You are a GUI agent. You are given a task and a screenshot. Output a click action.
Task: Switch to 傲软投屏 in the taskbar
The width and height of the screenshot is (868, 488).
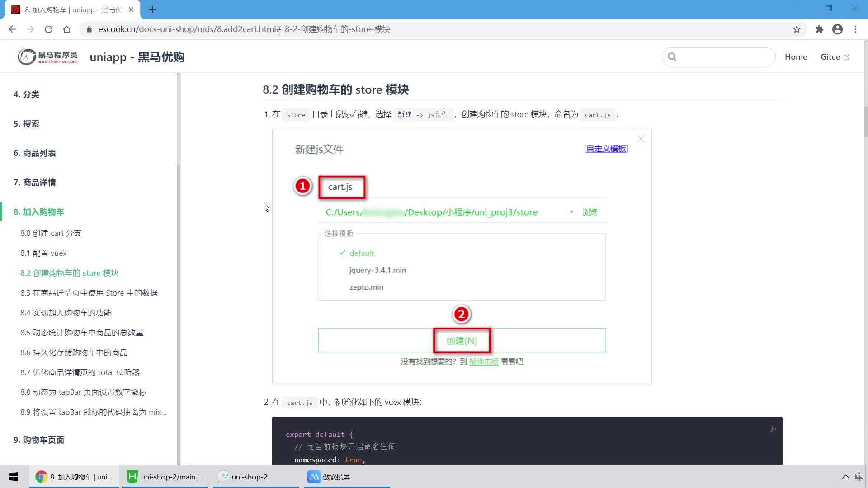click(346, 477)
